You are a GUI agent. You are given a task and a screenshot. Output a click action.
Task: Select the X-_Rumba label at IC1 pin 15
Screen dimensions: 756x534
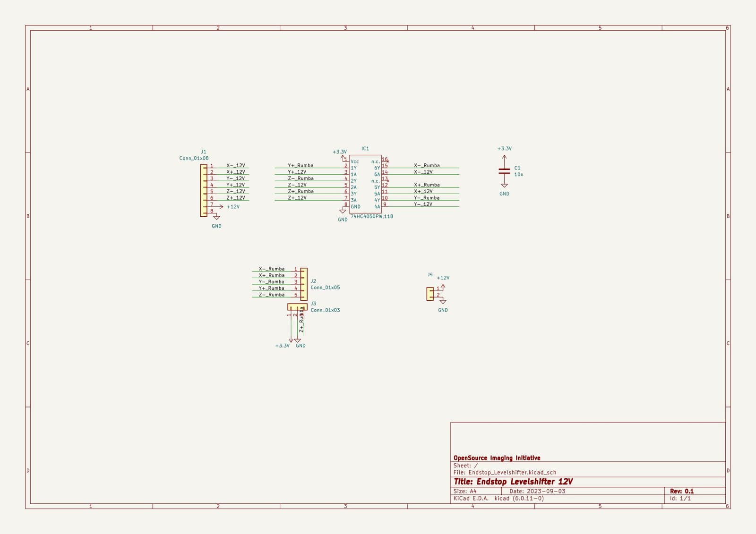coord(427,165)
